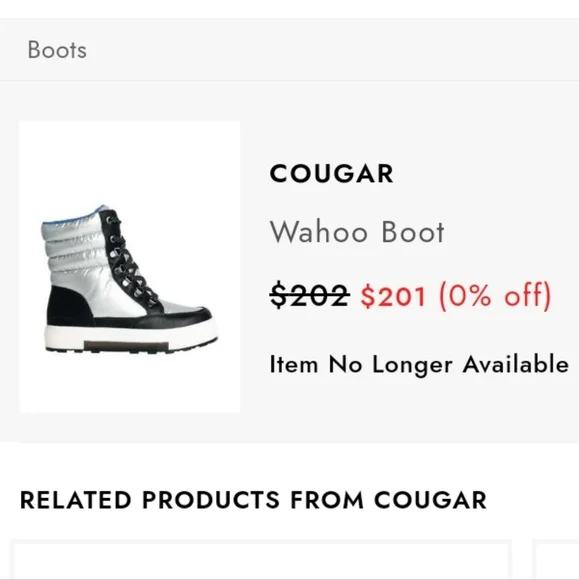Open the Boots breadcrumb category
579x580 pixels.
coord(57,50)
